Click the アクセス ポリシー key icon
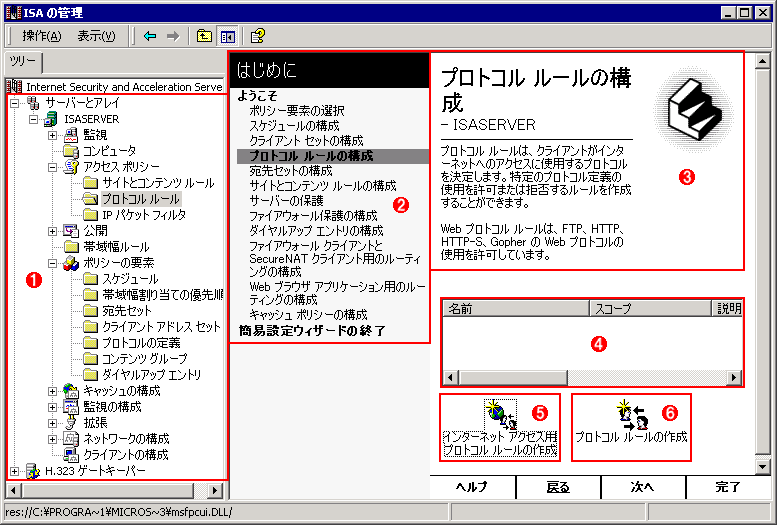Image resolution: width=777 pixels, height=525 pixels. (71, 167)
